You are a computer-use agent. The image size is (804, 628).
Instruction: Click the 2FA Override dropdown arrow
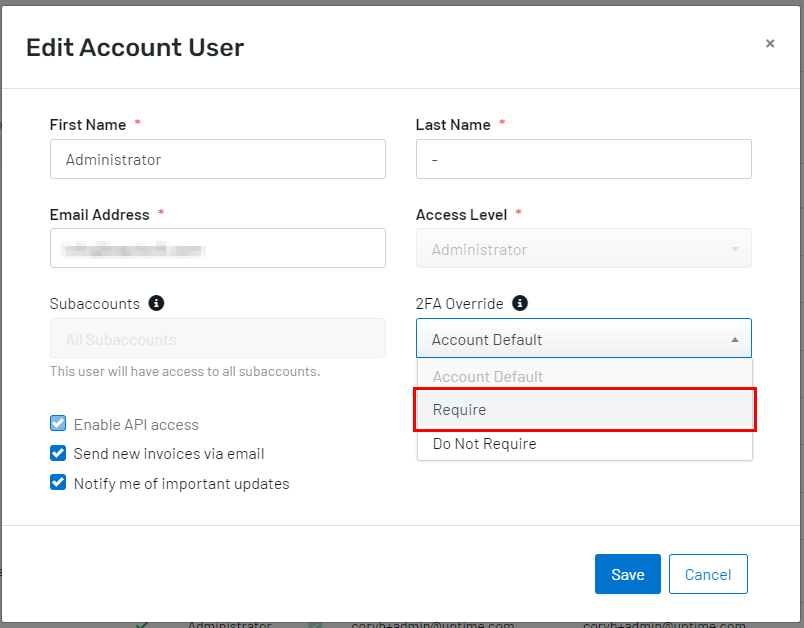735,340
